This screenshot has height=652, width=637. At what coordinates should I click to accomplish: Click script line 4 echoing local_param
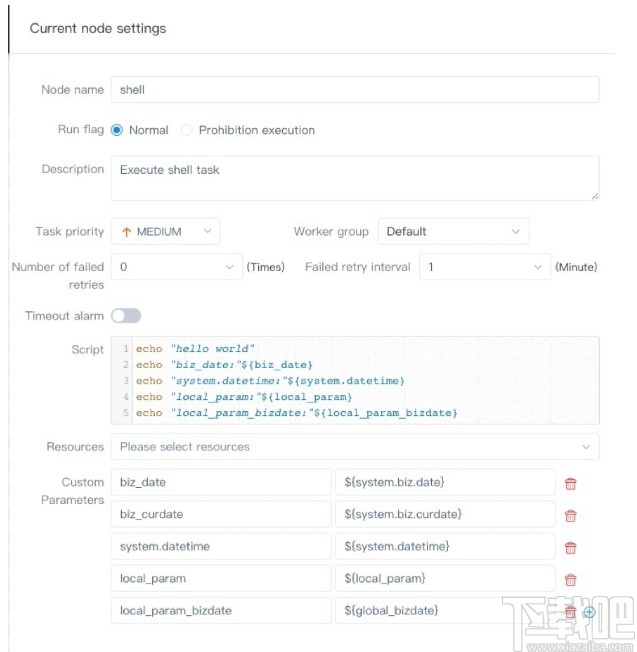(244, 397)
